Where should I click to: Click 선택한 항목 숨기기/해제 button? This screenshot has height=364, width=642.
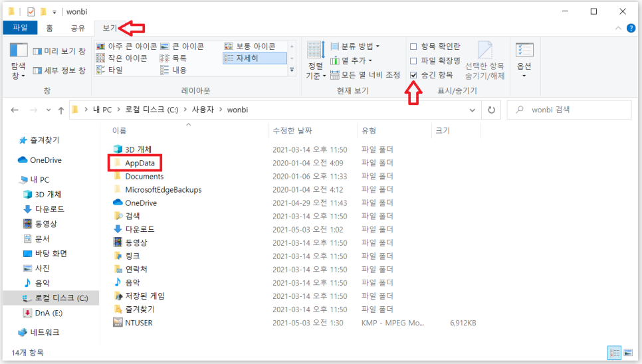(x=484, y=60)
